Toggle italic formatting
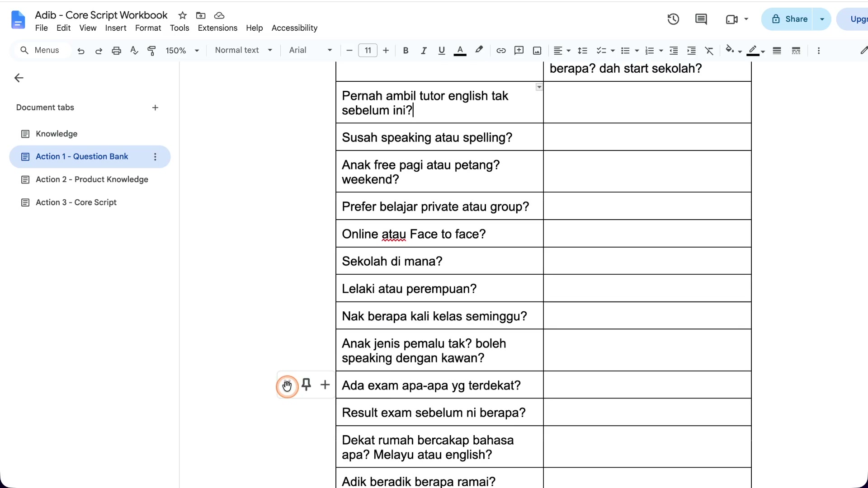 [x=424, y=51]
